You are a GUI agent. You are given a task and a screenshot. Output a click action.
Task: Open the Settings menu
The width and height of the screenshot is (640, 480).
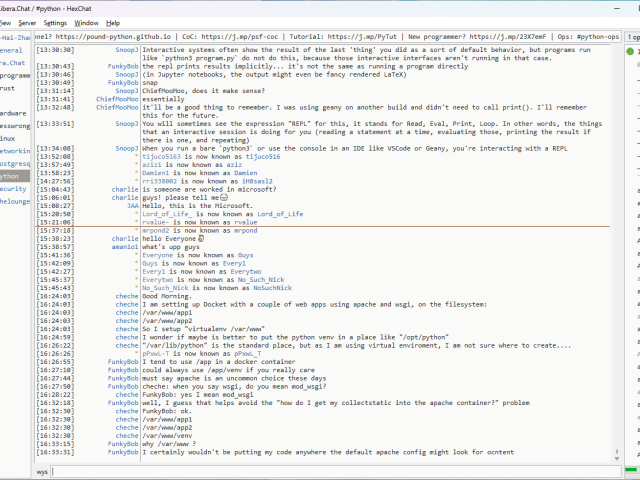coord(55,22)
